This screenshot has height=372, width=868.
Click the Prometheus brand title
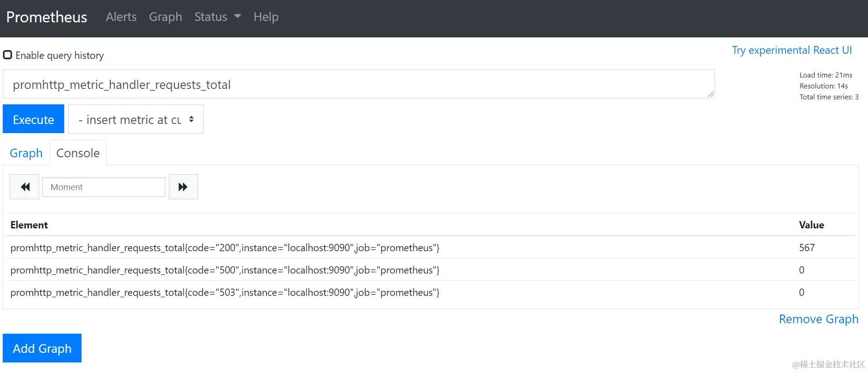[46, 17]
